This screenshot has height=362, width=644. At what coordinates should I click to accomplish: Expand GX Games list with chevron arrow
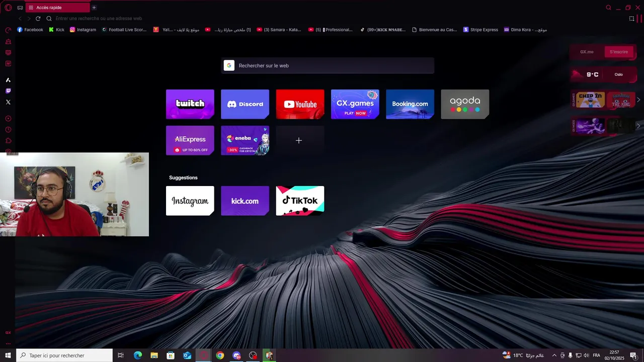[638, 100]
